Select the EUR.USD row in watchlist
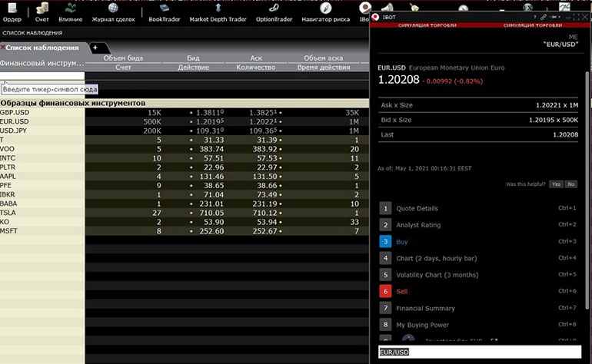 click(185, 121)
